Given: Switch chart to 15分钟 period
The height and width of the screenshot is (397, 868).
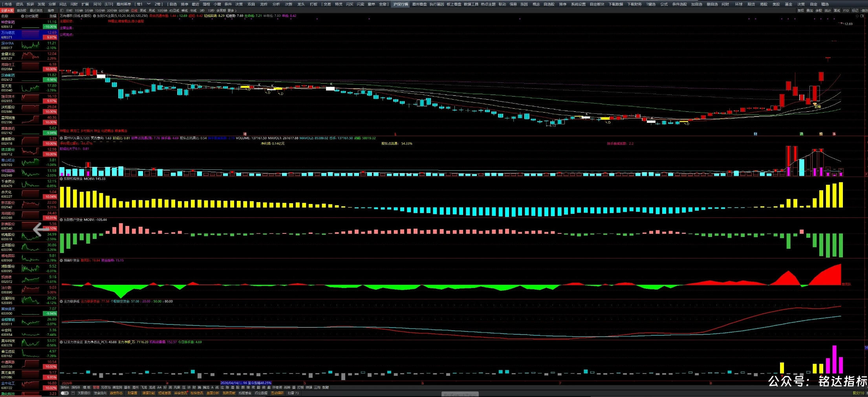Looking at the screenshot, I should (x=101, y=11).
